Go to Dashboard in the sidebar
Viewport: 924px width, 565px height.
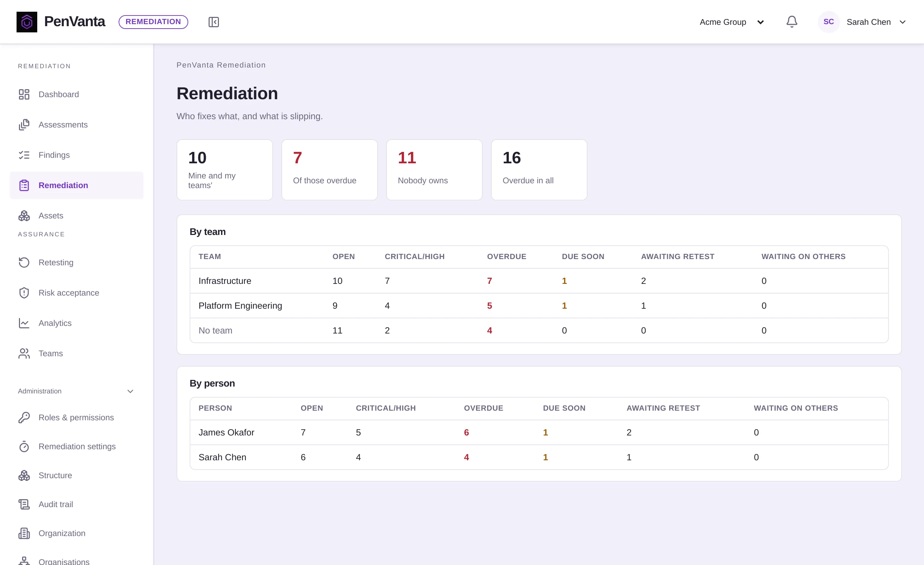pyautogui.click(x=77, y=94)
